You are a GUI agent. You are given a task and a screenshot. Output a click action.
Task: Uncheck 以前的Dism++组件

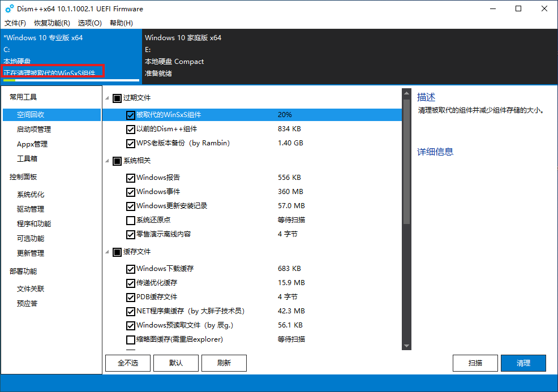(131, 129)
